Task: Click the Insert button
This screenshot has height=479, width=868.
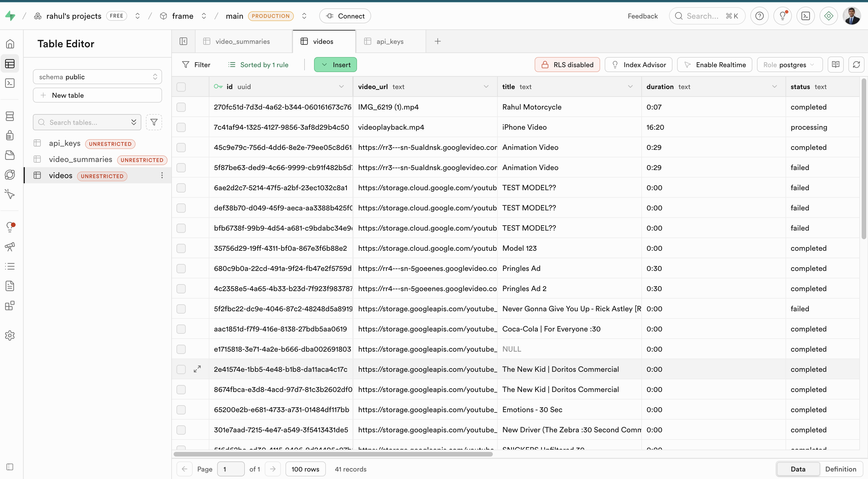Action: point(335,65)
